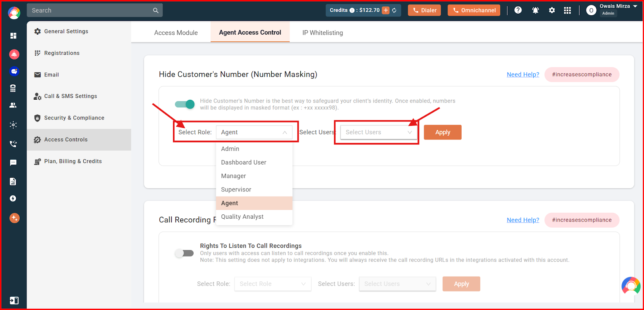Click the collapse sidebar icon at bottom
The height and width of the screenshot is (310, 644).
point(14,300)
